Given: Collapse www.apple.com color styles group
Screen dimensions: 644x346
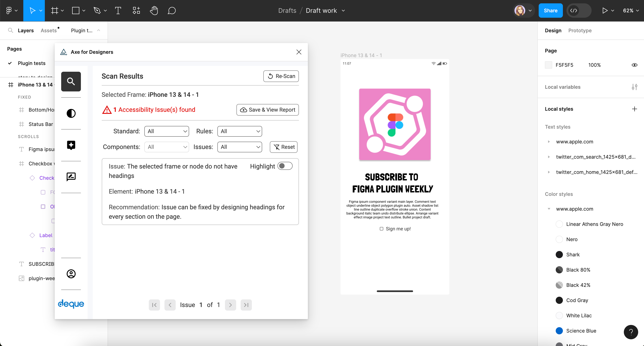Looking at the screenshot, I should (x=549, y=209).
